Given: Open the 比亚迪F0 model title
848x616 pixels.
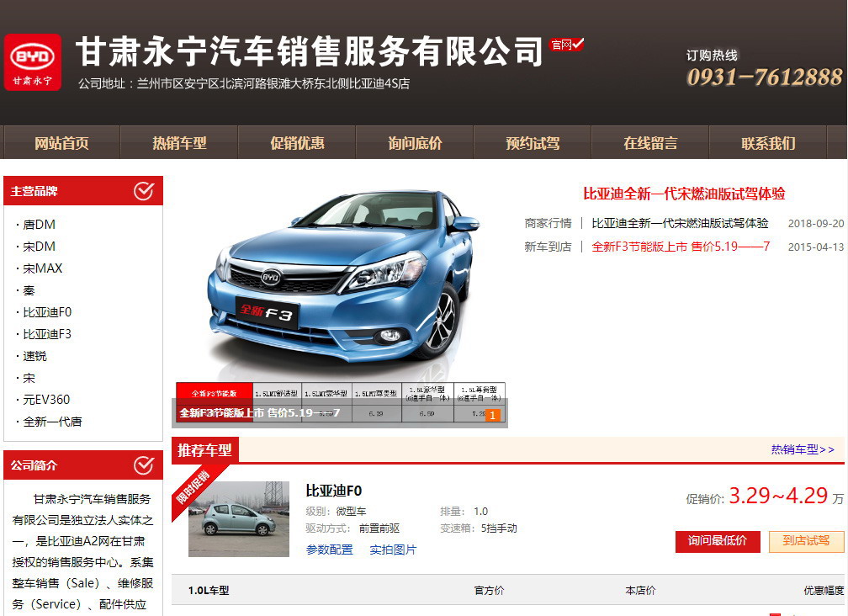Looking at the screenshot, I should (334, 491).
